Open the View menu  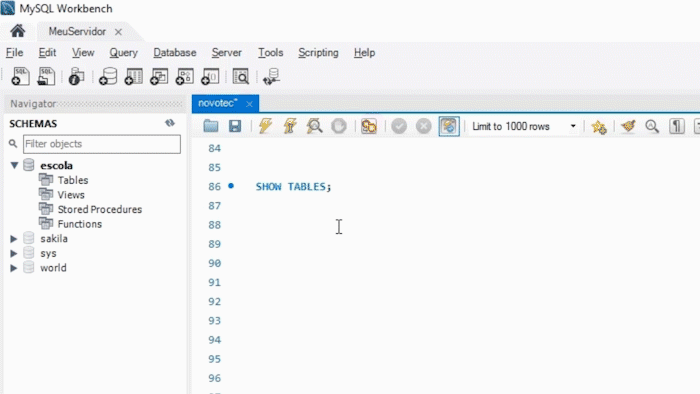coord(83,53)
